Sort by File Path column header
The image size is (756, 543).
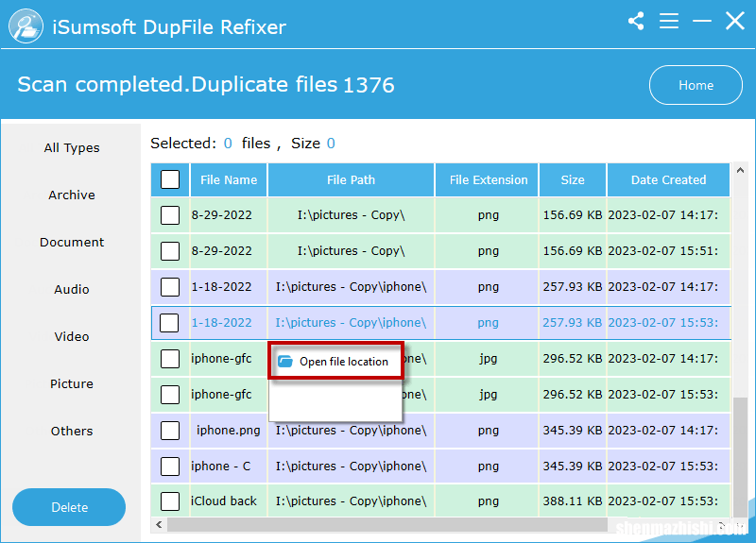(x=351, y=179)
